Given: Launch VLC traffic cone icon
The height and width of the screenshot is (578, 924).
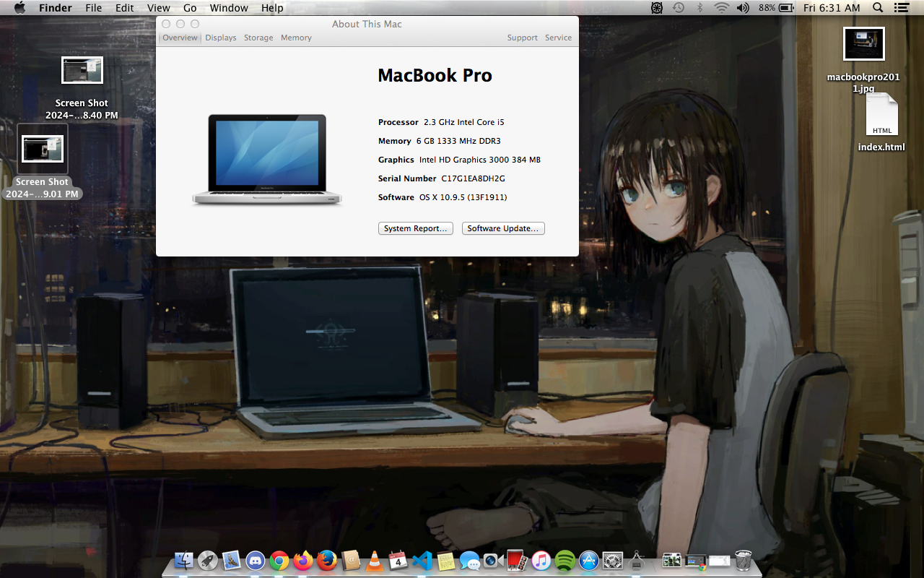Looking at the screenshot, I should 375,560.
